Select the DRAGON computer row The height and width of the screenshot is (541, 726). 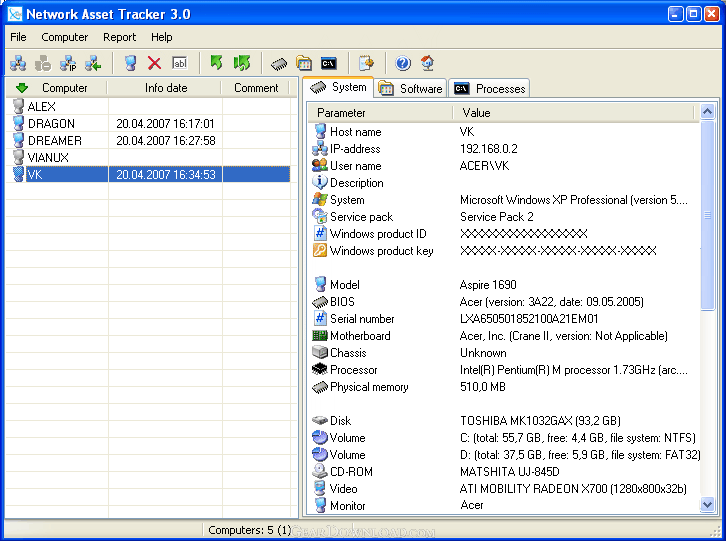148,124
